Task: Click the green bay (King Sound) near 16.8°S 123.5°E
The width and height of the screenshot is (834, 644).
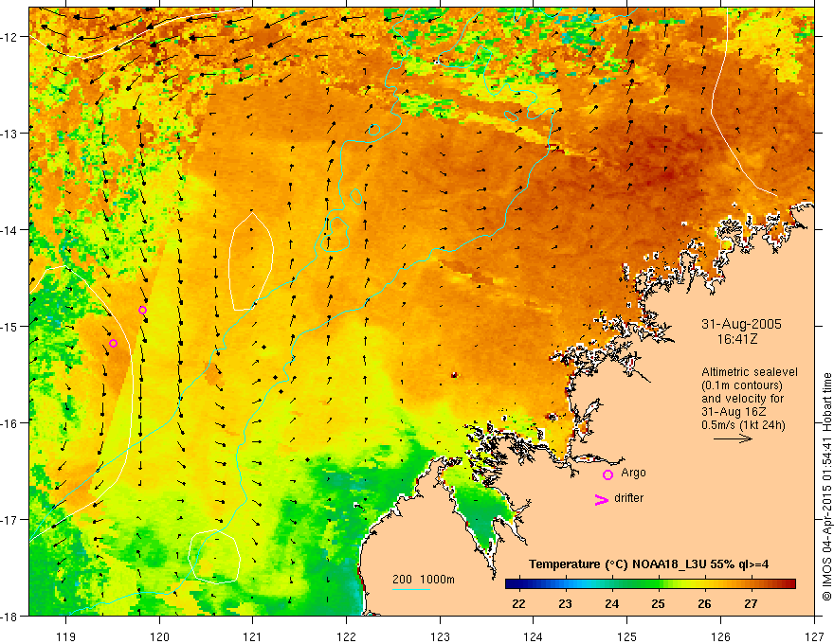Action: click(x=481, y=510)
